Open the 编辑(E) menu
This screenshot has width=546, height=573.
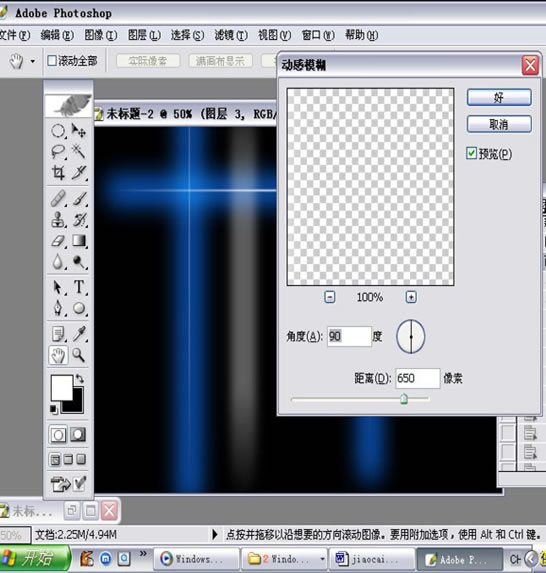(x=57, y=35)
